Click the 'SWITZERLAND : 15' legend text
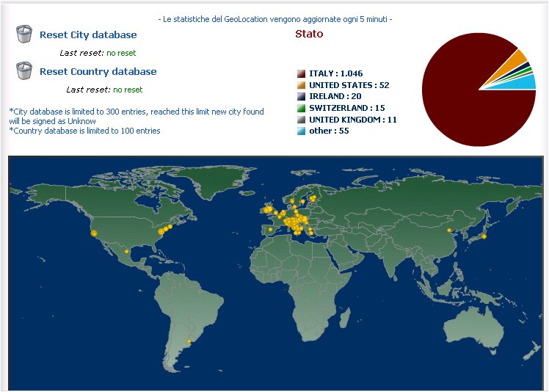549x392 pixels. point(347,108)
